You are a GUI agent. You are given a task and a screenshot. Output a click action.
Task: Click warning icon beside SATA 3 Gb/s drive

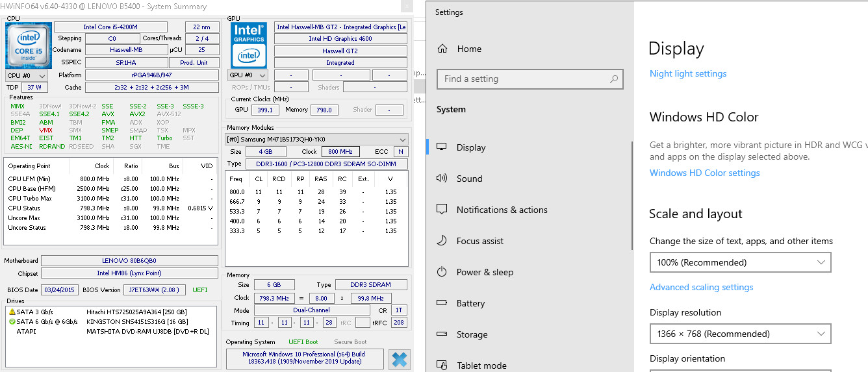pyautogui.click(x=12, y=312)
